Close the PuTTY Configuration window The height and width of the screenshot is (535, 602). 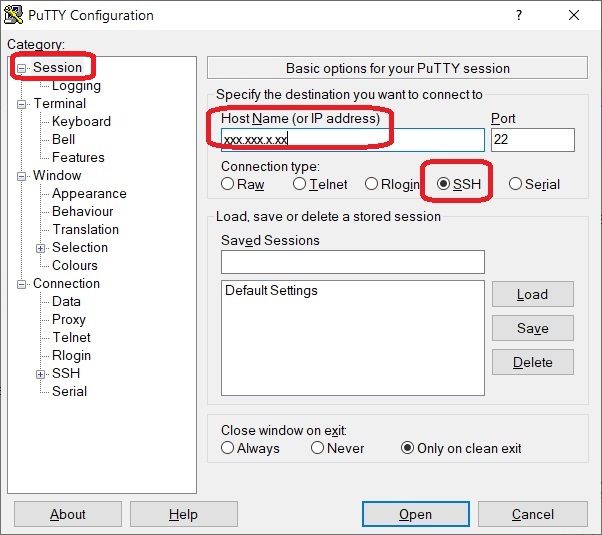pyautogui.click(x=574, y=15)
